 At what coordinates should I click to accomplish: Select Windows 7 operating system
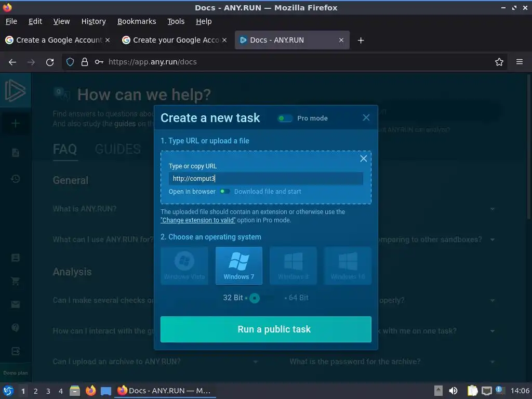239,265
